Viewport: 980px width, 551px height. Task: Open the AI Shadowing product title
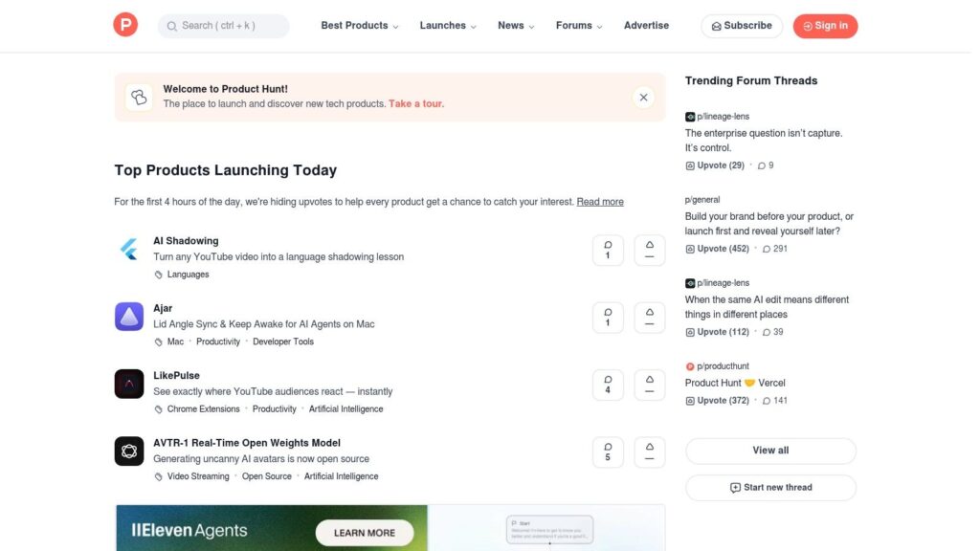coord(187,241)
